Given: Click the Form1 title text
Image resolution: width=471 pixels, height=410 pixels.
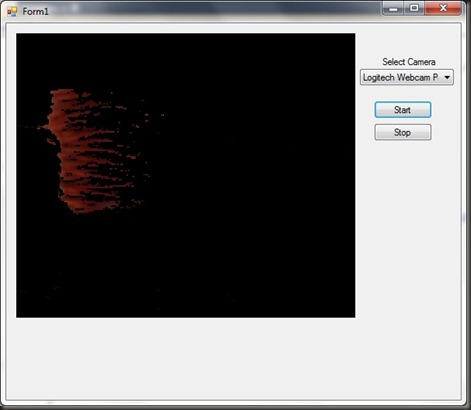Looking at the screenshot, I should (x=35, y=12).
